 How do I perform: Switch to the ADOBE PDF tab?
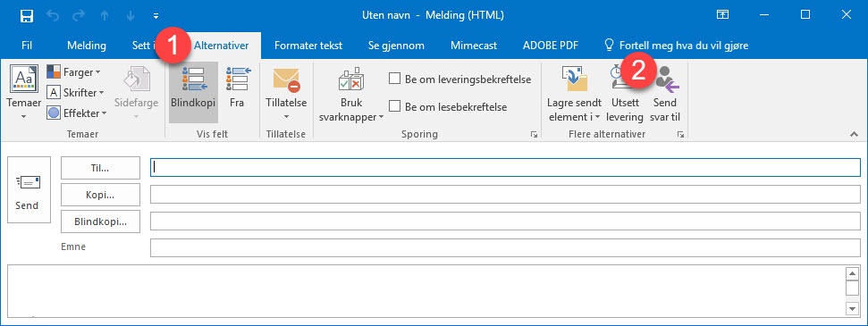coord(551,46)
